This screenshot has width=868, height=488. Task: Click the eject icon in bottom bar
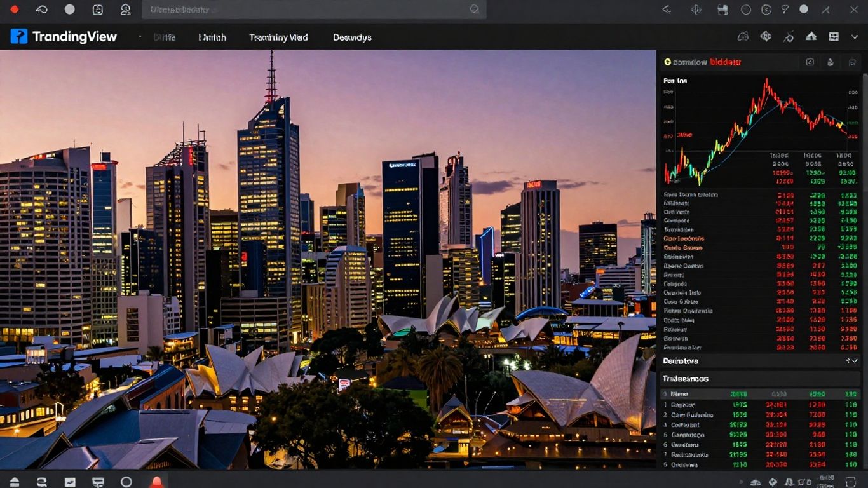coord(15,482)
